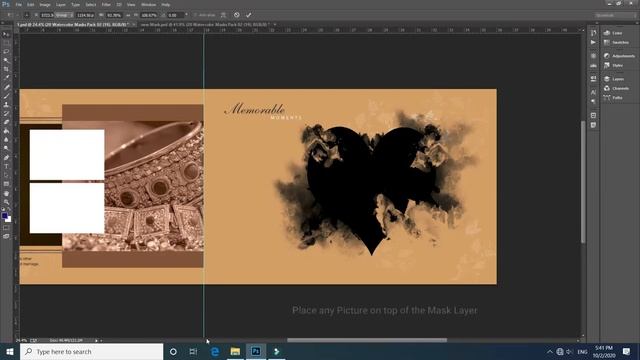Expand the status bar info arrow
Viewport: 640px width, 360px height.
[97, 340]
